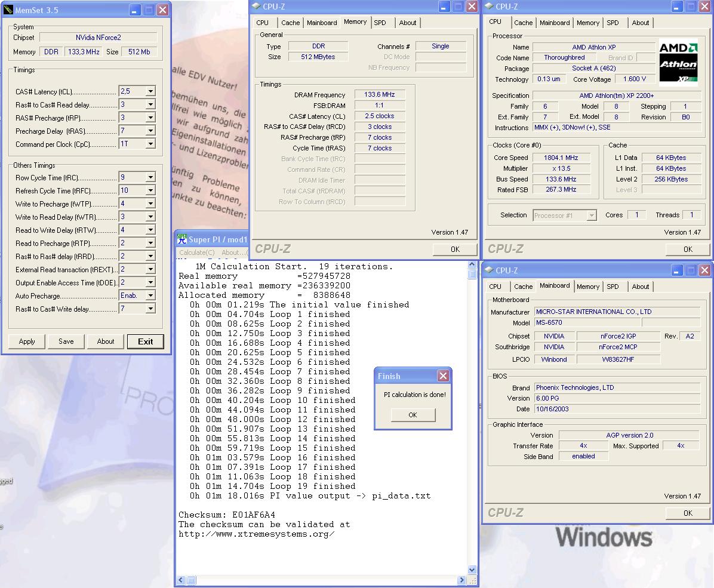Click Exit in MemSet
714x588 pixels.
coord(145,341)
